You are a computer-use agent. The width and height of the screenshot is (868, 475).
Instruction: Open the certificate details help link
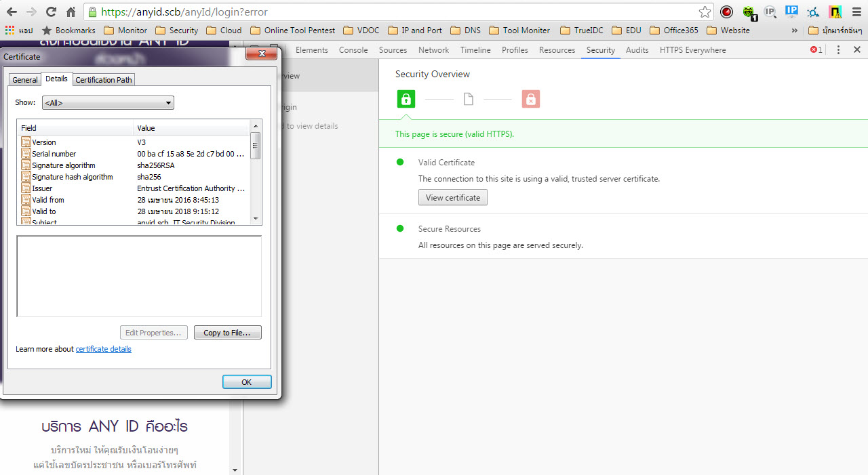pyautogui.click(x=103, y=349)
